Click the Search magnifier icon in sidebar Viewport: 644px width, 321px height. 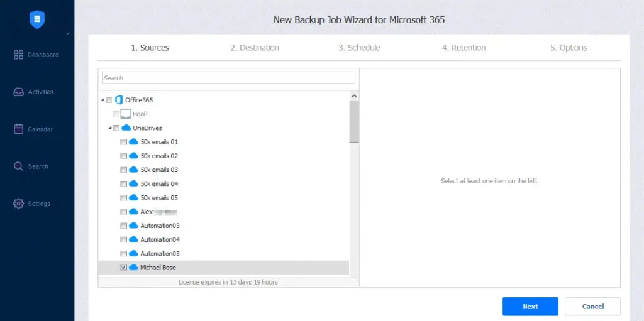[19, 166]
